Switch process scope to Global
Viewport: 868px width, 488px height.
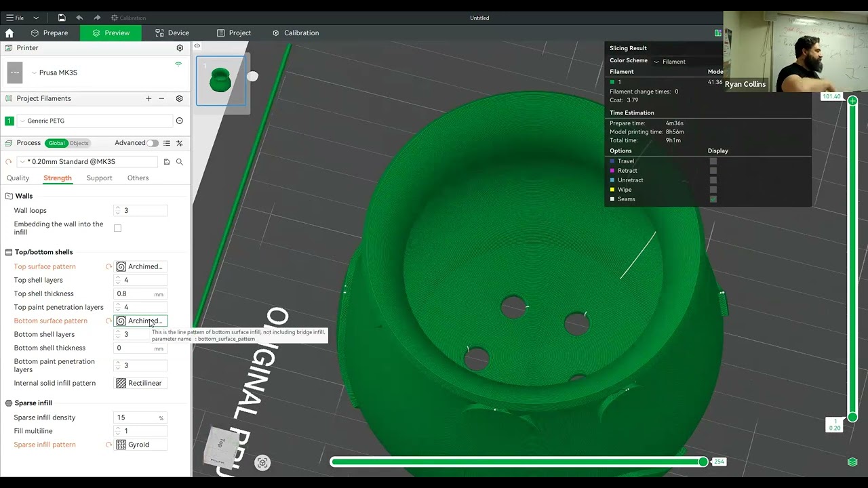[x=57, y=143]
